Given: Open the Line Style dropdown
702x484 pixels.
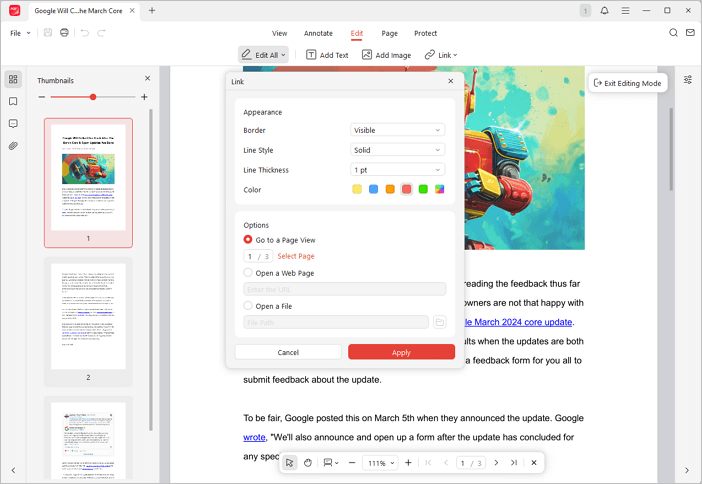Looking at the screenshot, I should [x=397, y=150].
